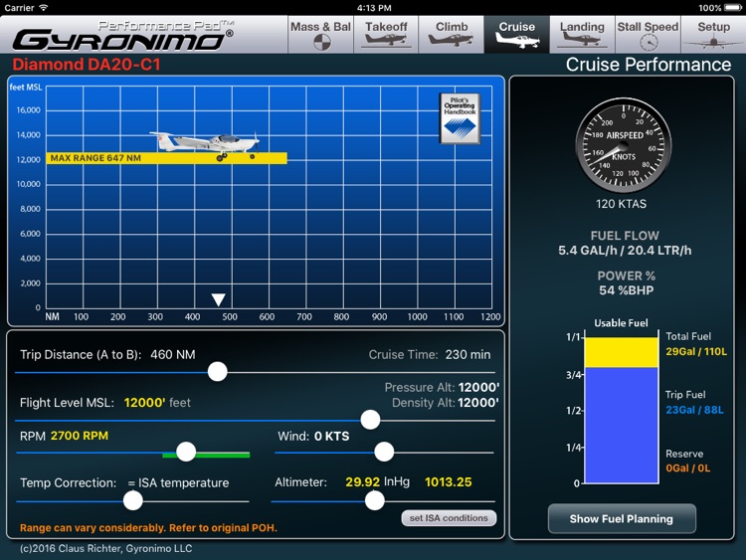Screen dimensions: 746x560
Task: Click the Temp Correction slider knob
Action: coord(133,500)
